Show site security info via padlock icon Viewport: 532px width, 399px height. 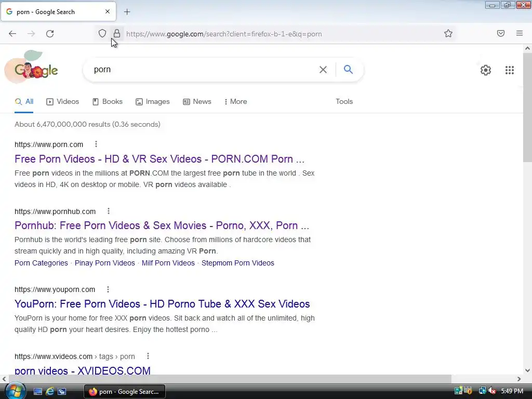click(x=117, y=33)
